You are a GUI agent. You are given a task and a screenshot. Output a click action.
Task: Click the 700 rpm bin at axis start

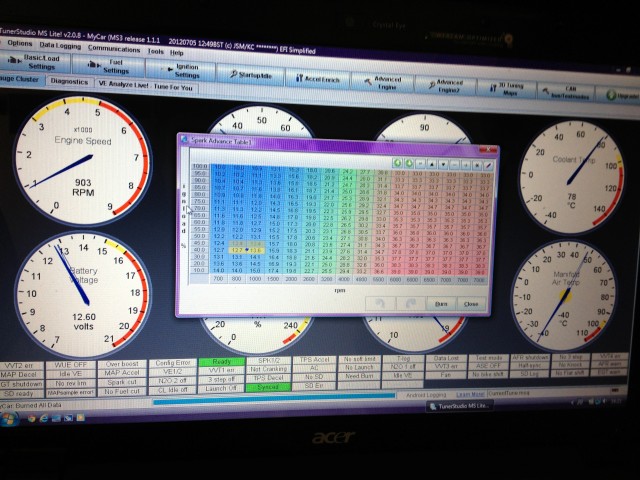[x=218, y=278]
